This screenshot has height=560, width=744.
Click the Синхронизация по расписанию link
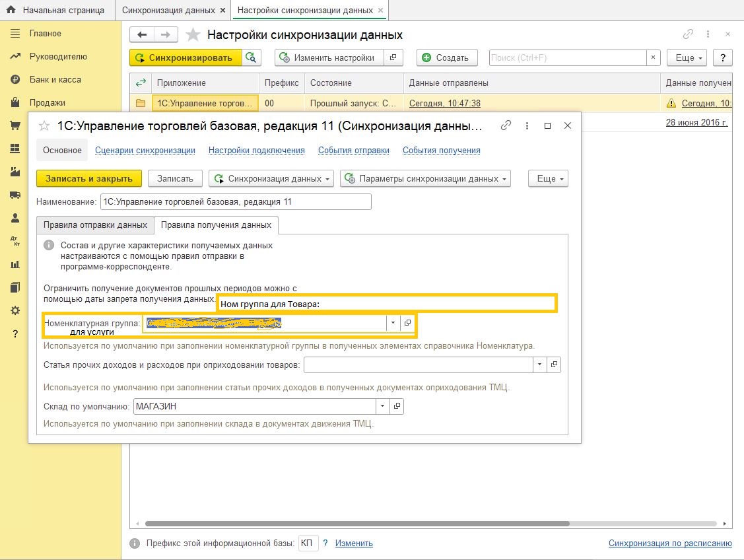pos(669,543)
